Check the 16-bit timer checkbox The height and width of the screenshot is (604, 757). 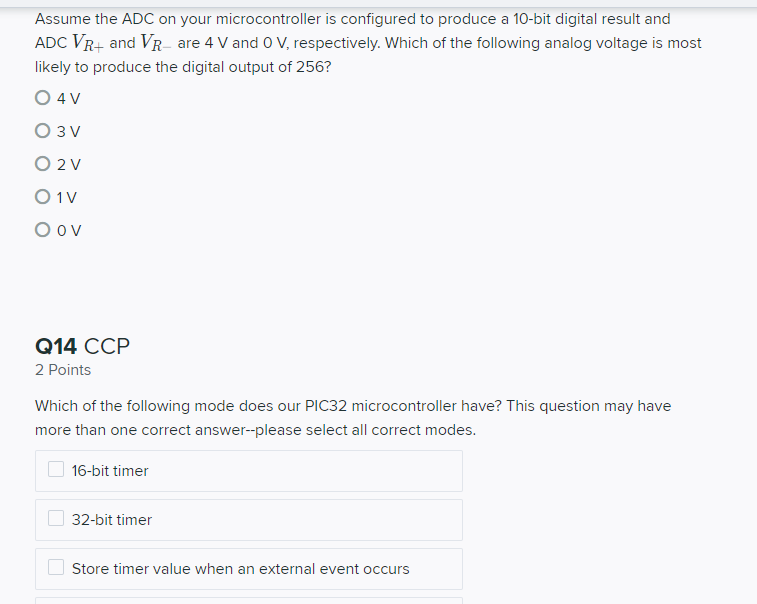click(x=56, y=469)
